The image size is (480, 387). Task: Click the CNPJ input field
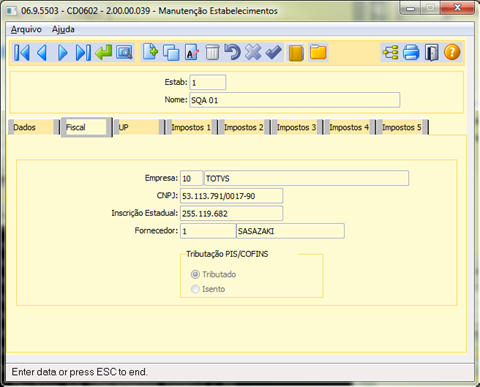pos(232,196)
